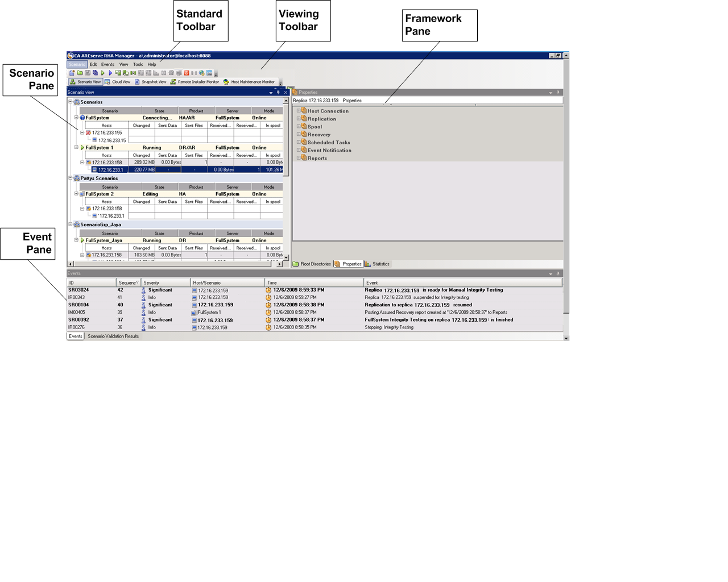Click the FullSystem question-mark status icon

(82, 118)
